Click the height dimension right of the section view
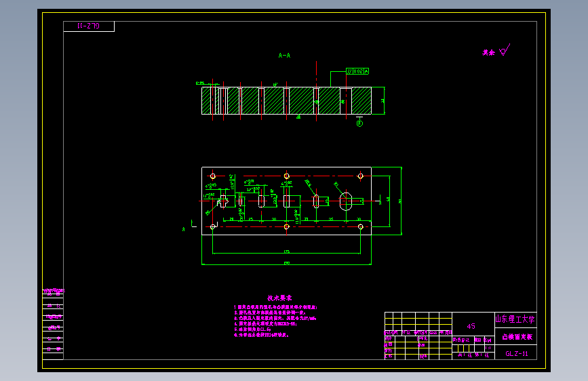 pos(383,100)
